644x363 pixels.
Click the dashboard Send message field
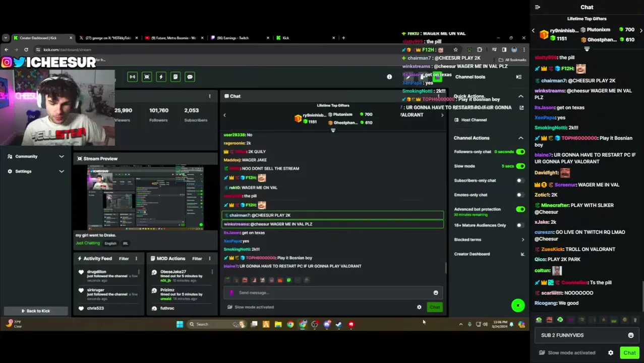[333, 292]
